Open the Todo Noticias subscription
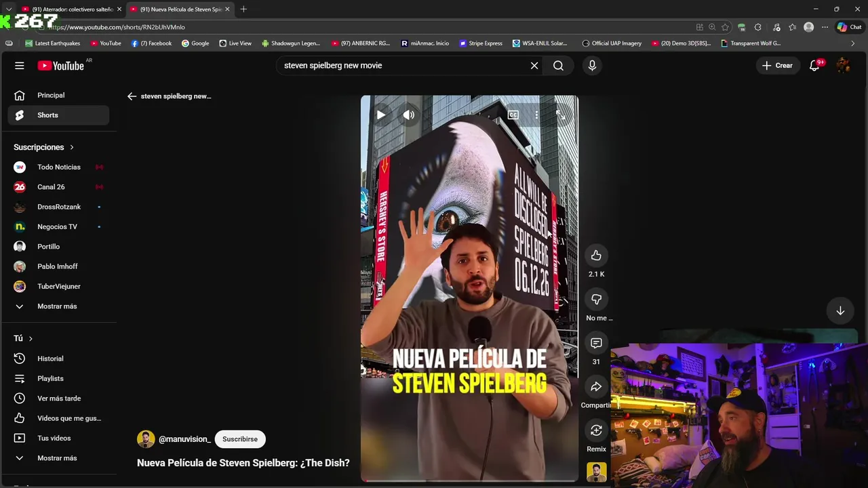Screen dimensions: 868x488 coord(58,167)
